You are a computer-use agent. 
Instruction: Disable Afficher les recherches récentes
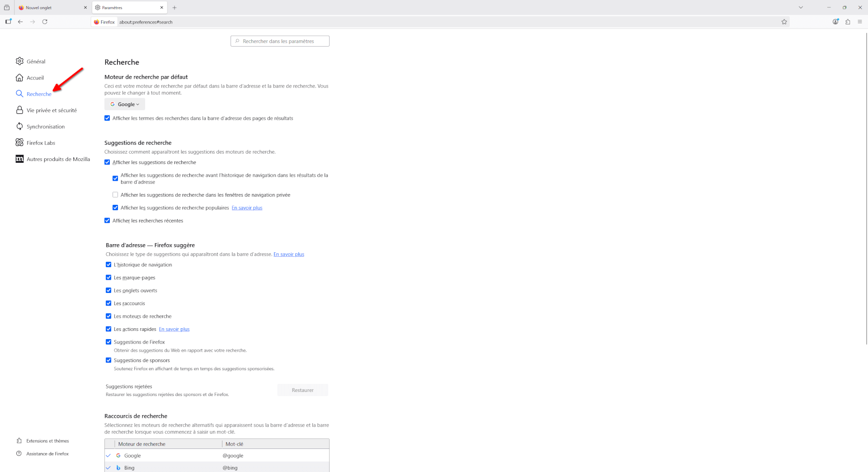107,221
